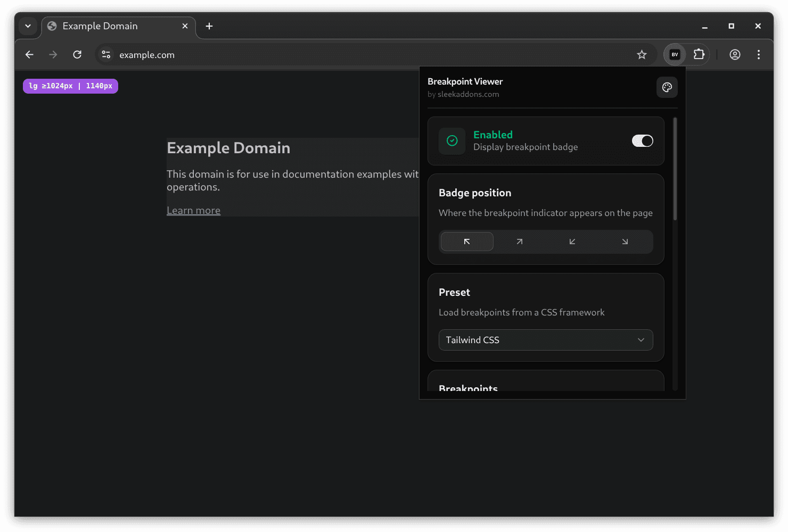Disable the breakpoint badge toggle switch

pyautogui.click(x=642, y=140)
